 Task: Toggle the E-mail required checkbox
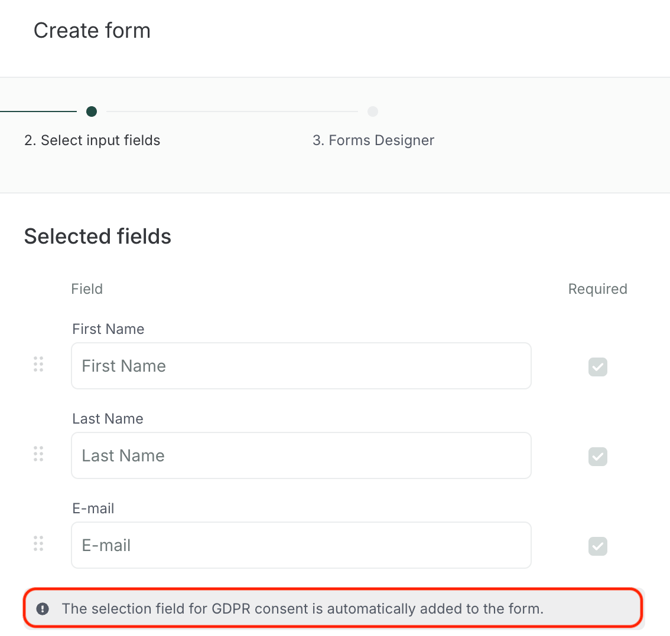pyautogui.click(x=598, y=546)
